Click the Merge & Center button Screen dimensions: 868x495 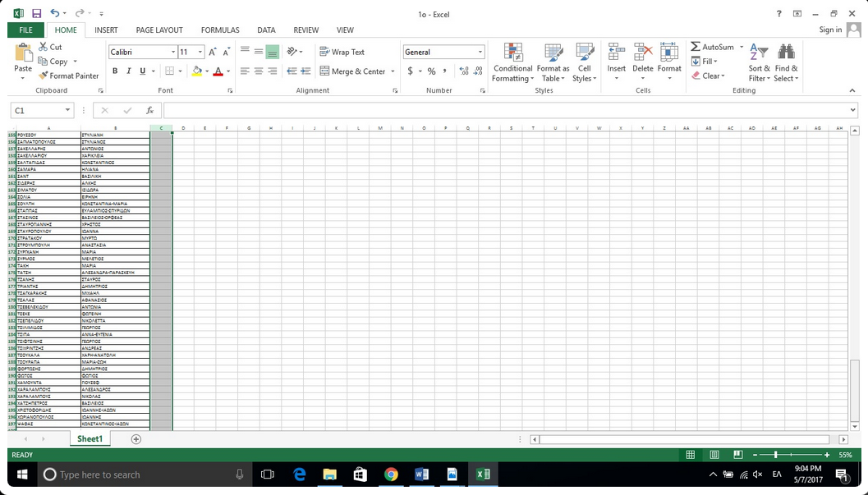(352, 71)
